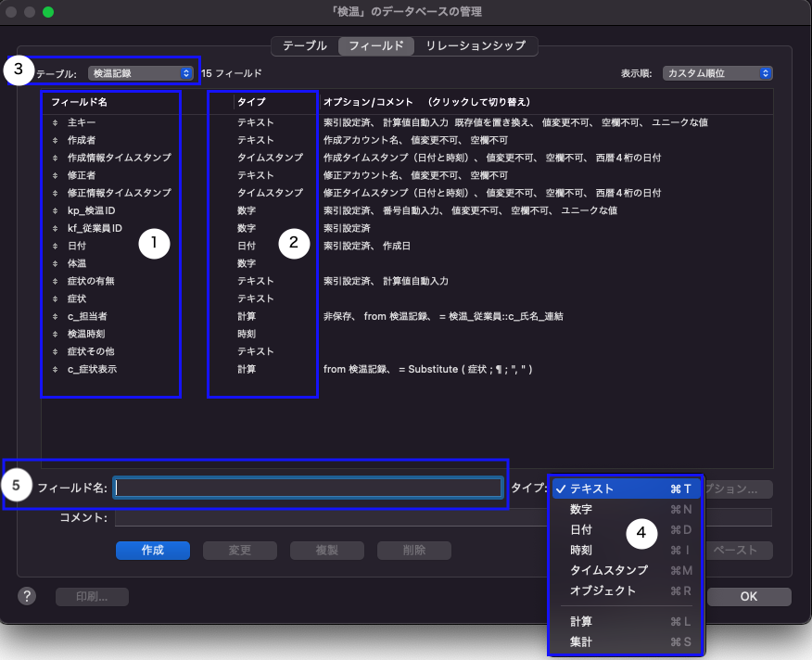
Task: Click reorder handle icon beside 日付 field
Action: pos(55,247)
